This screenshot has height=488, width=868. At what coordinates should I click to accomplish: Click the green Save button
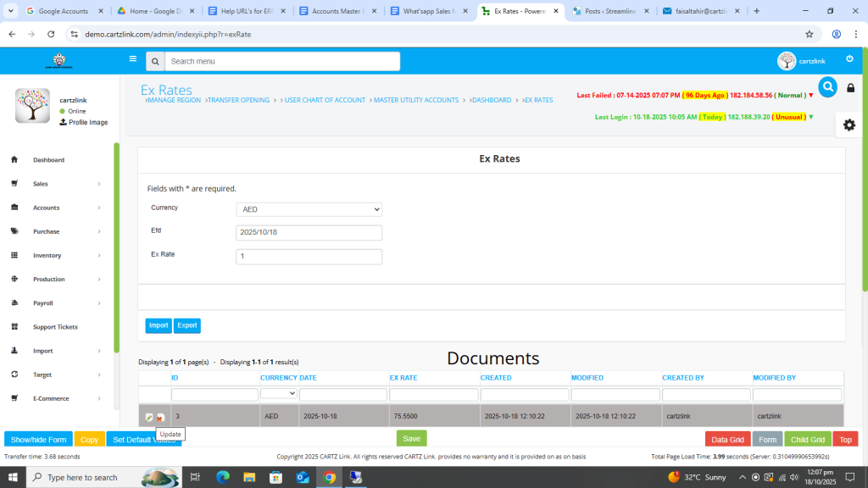click(x=411, y=439)
